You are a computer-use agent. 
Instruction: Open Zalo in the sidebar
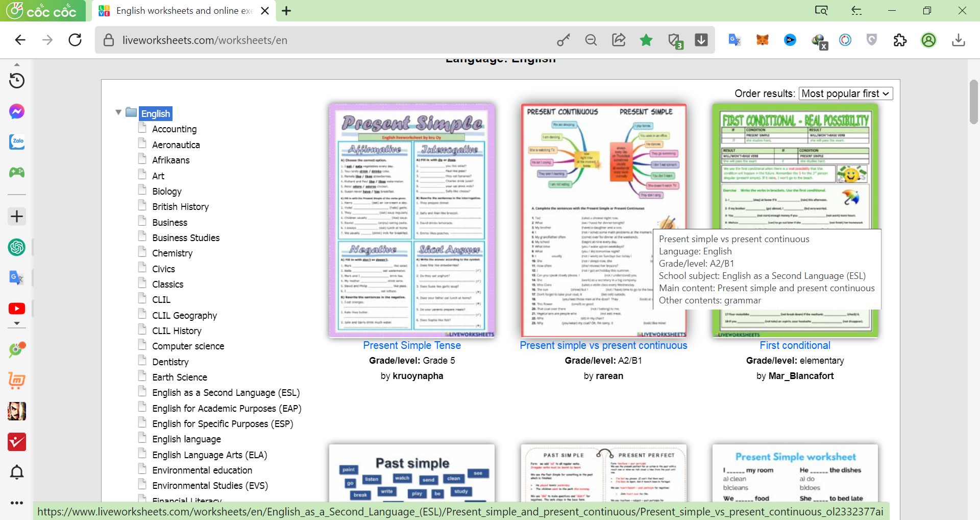pos(17,142)
